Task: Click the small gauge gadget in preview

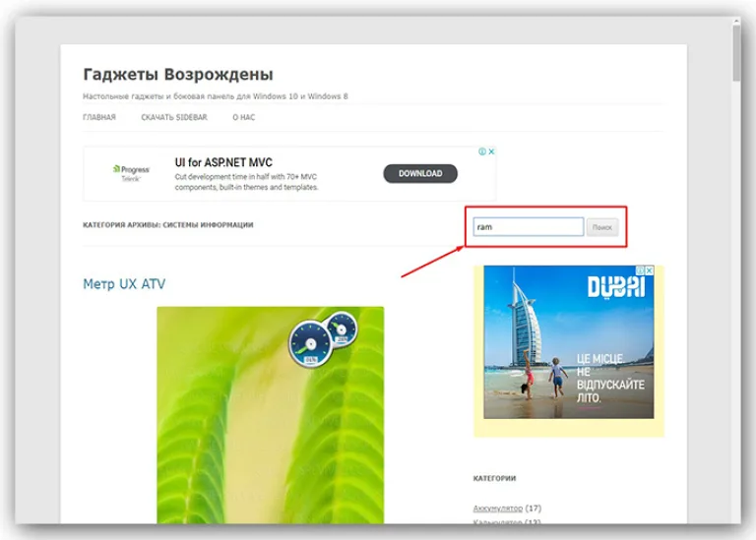Action: coord(342,329)
